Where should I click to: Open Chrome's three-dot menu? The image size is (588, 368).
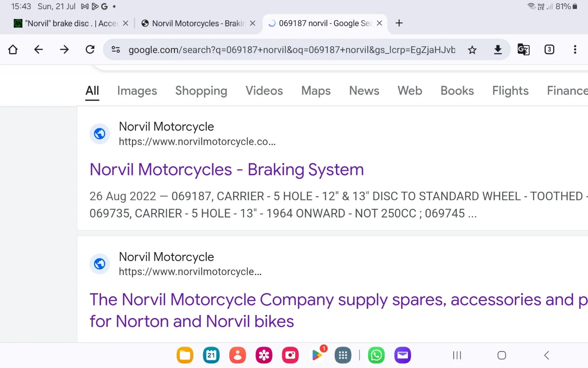pyautogui.click(x=575, y=50)
